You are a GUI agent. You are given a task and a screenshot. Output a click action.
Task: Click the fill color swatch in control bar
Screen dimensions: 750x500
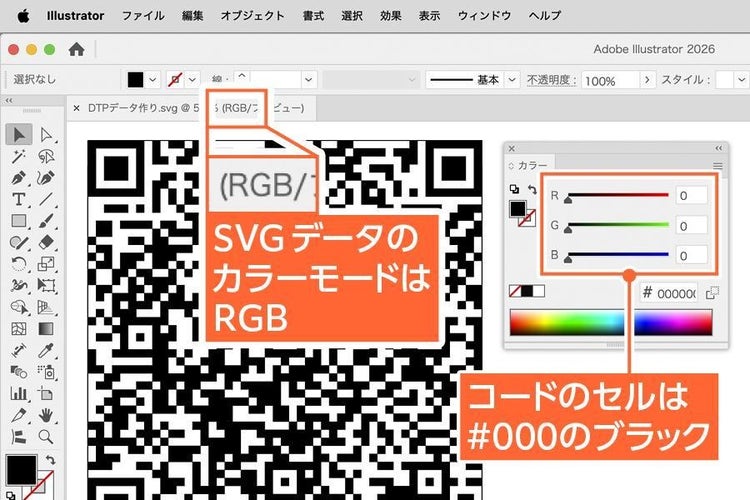(135, 79)
